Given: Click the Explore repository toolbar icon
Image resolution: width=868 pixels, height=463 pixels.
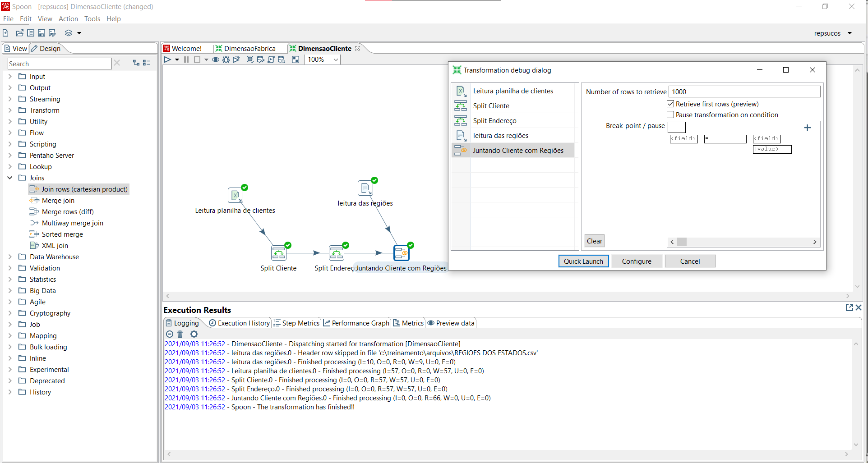Looking at the screenshot, I should tap(31, 33).
